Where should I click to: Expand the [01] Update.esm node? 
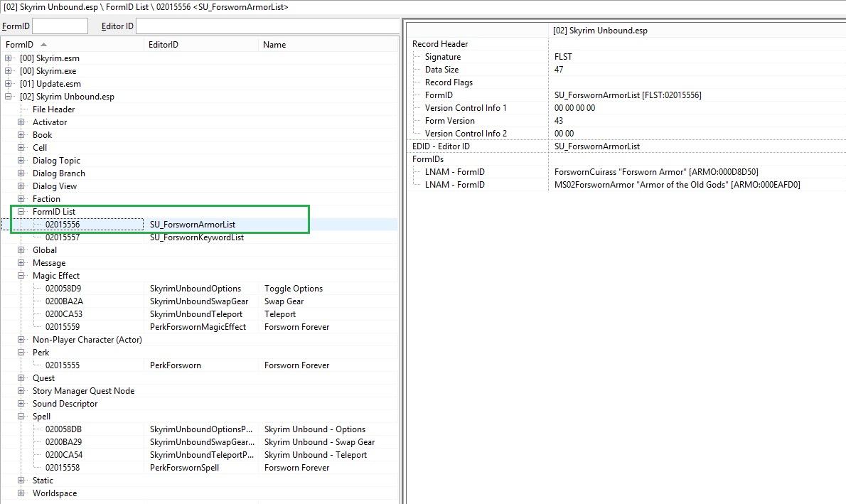8,84
